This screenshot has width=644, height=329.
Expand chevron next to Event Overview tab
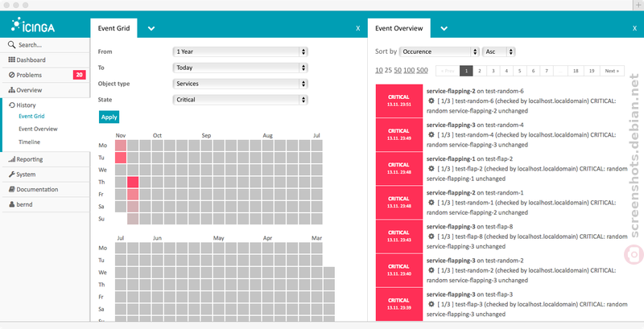[444, 29]
